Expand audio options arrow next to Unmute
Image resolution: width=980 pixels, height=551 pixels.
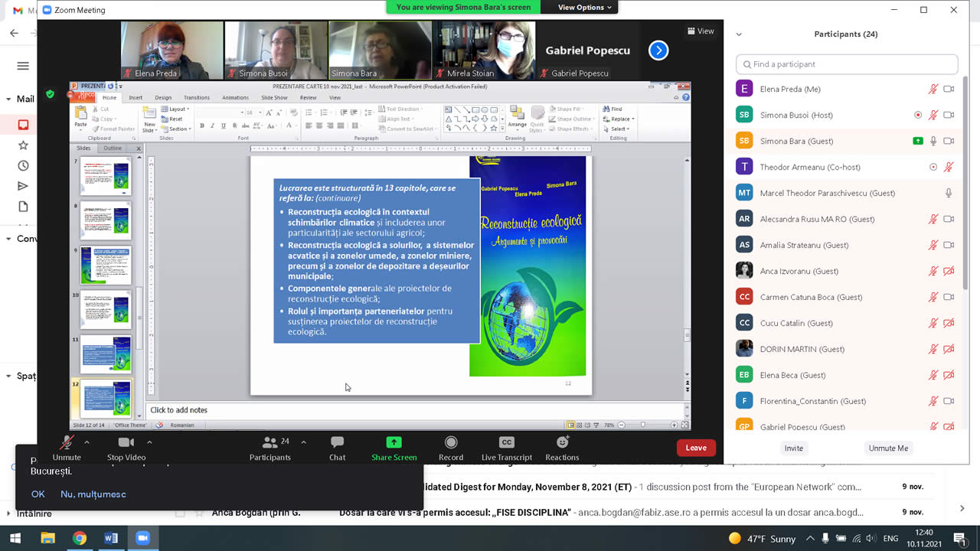pos(87,442)
